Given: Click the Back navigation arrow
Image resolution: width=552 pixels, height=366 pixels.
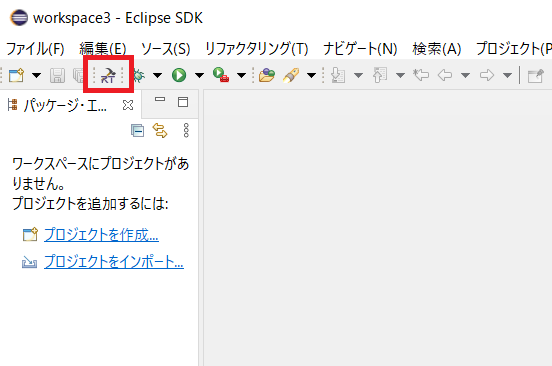Looking at the screenshot, I should coord(445,75).
